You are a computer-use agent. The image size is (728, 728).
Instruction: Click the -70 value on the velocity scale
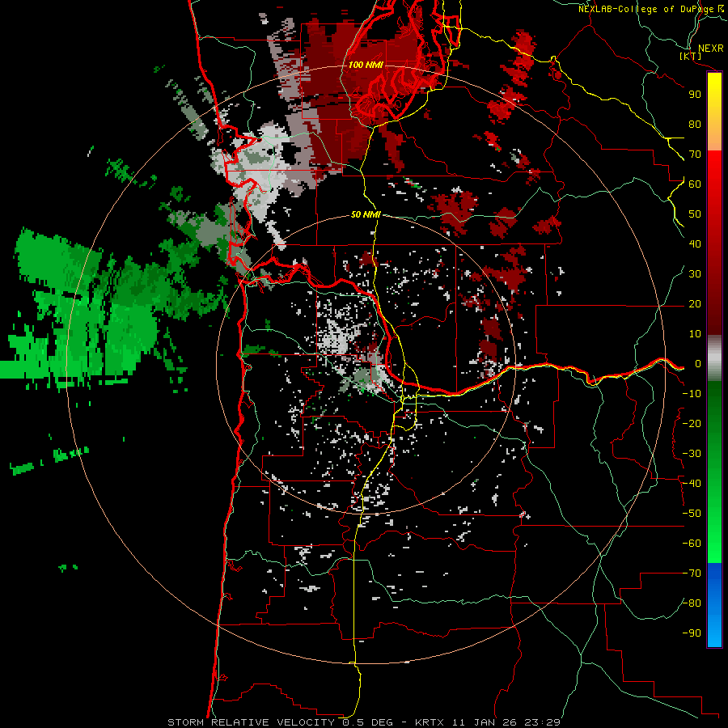pyautogui.click(x=692, y=574)
